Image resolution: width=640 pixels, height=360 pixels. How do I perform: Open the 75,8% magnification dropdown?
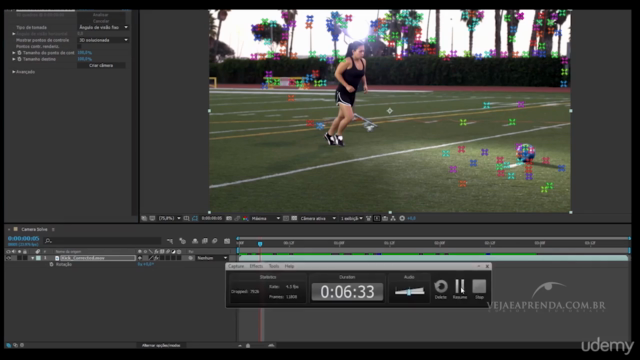[x=169, y=218]
